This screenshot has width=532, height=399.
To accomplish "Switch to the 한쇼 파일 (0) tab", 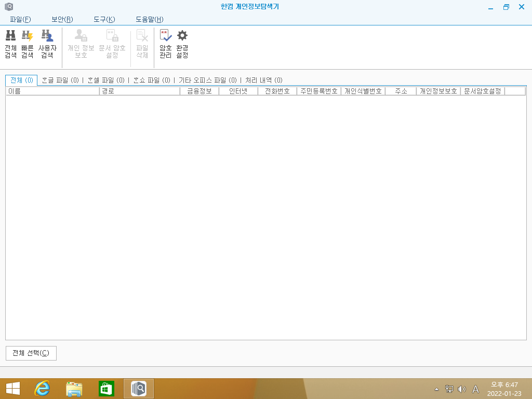I will 152,80.
